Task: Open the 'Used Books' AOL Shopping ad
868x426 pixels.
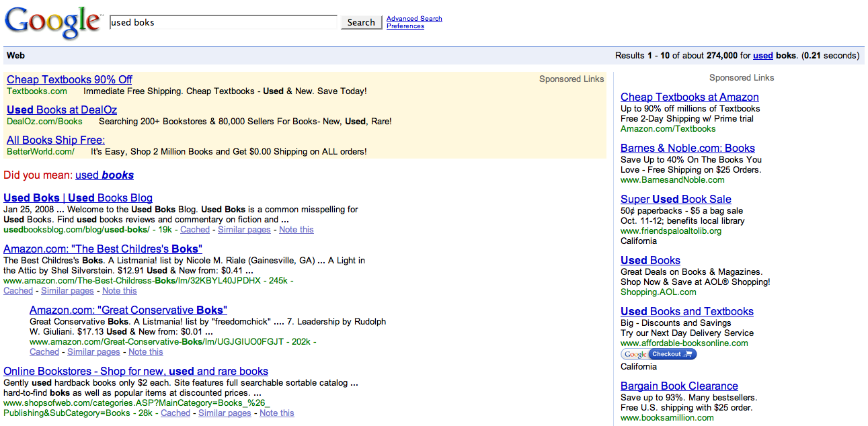Action: [650, 260]
